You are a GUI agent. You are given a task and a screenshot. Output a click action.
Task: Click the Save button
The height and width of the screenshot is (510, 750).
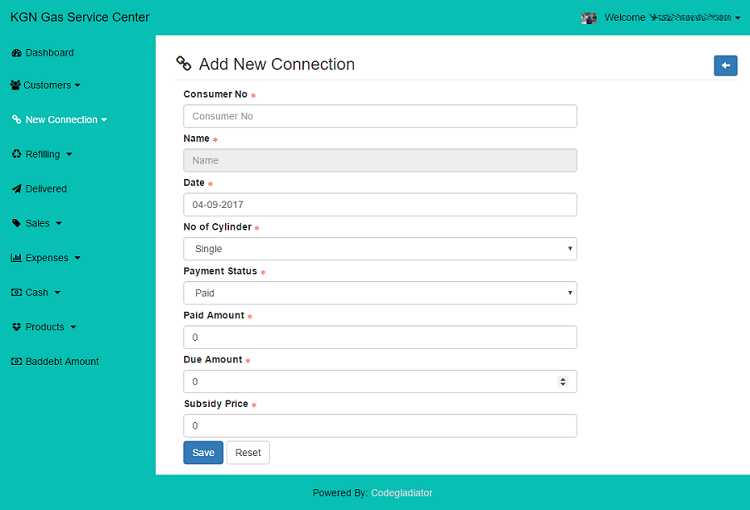(x=203, y=453)
